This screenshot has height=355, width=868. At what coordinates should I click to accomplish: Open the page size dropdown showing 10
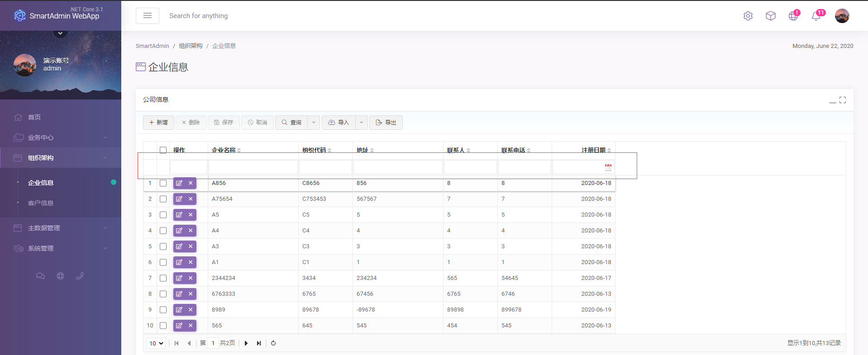click(156, 343)
